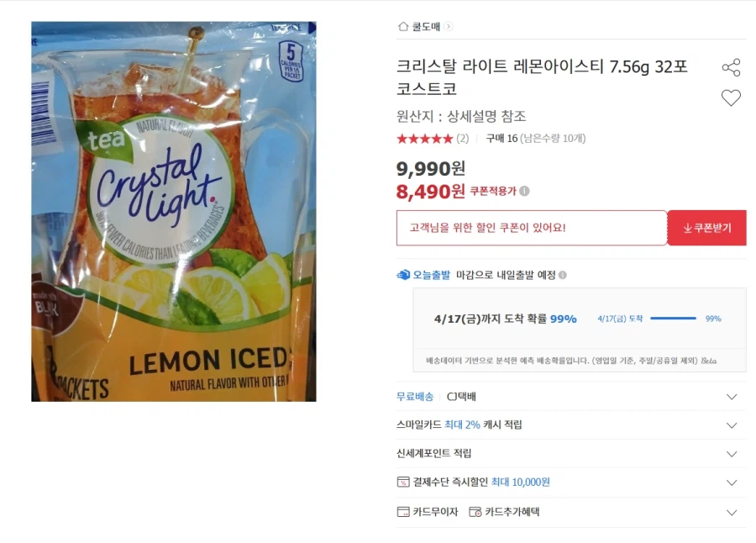This screenshot has width=756, height=543.
Task: Click the arrow icon after seller name 쿨도매
Action: click(x=449, y=26)
